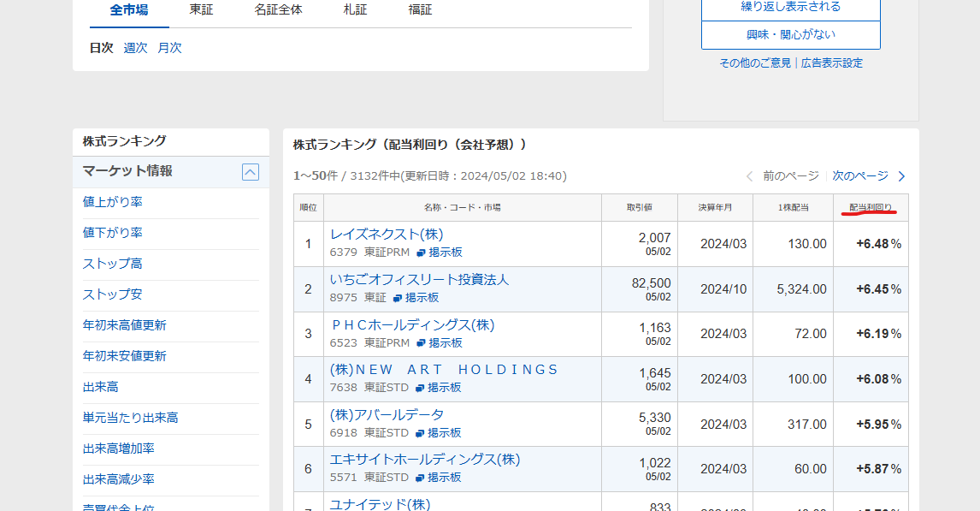Click the マーケット情報 section header
Viewport: 980px width, 511px height.
[x=171, y=172]
